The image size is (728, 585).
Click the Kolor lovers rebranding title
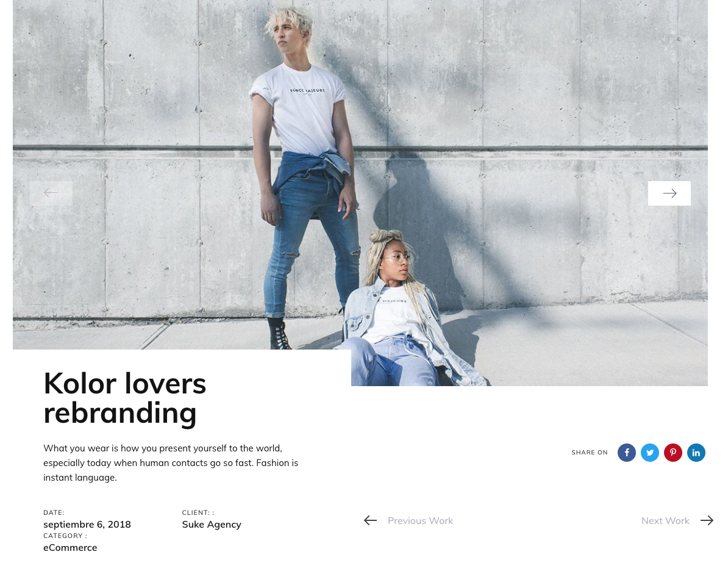pos(124,398)
